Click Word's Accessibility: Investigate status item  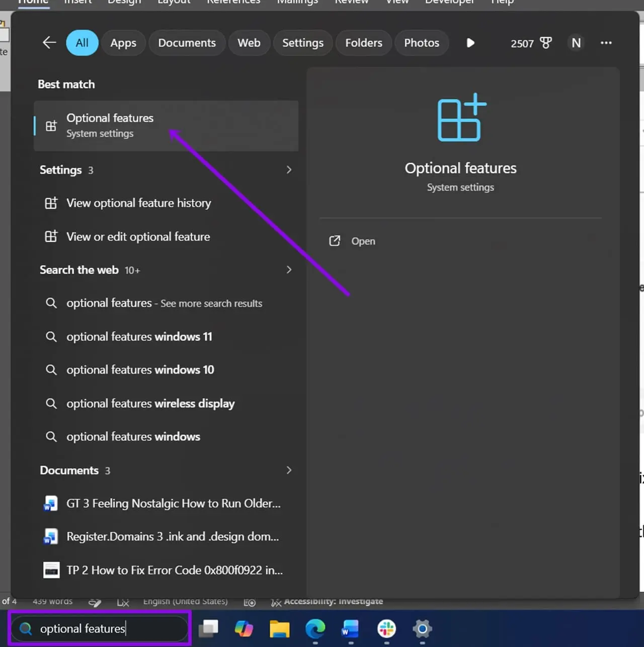pos(327,602)
